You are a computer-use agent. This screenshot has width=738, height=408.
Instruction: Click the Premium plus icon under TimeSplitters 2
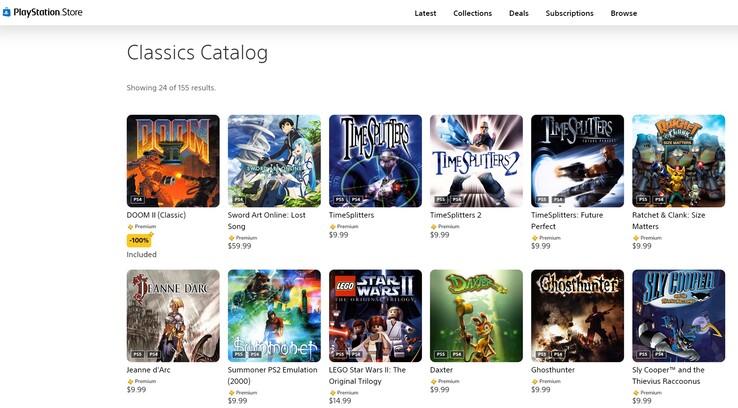pos(433,226)
